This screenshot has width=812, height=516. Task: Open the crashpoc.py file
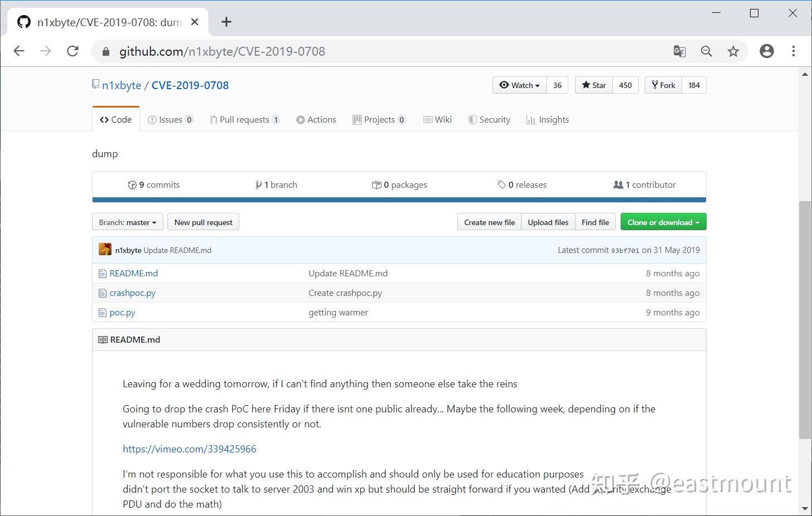133,293
